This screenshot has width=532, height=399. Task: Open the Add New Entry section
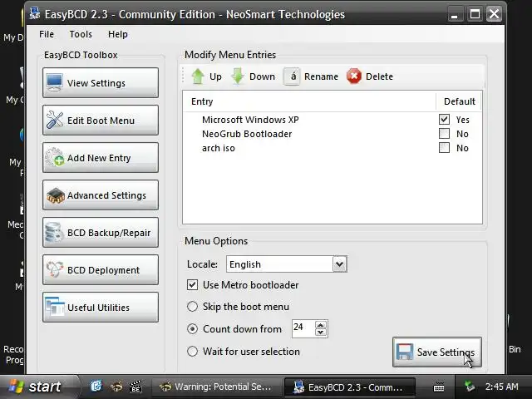point(101,158)
